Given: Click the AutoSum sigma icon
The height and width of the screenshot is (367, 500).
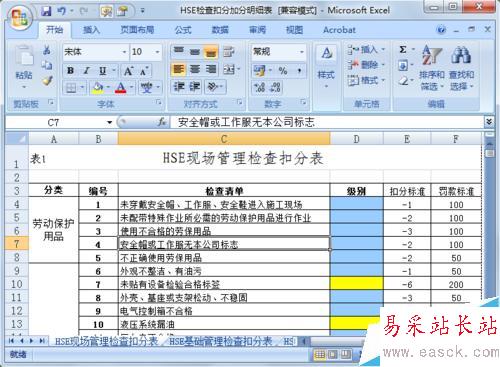Looking at the screenshot, I should (403, 50).
